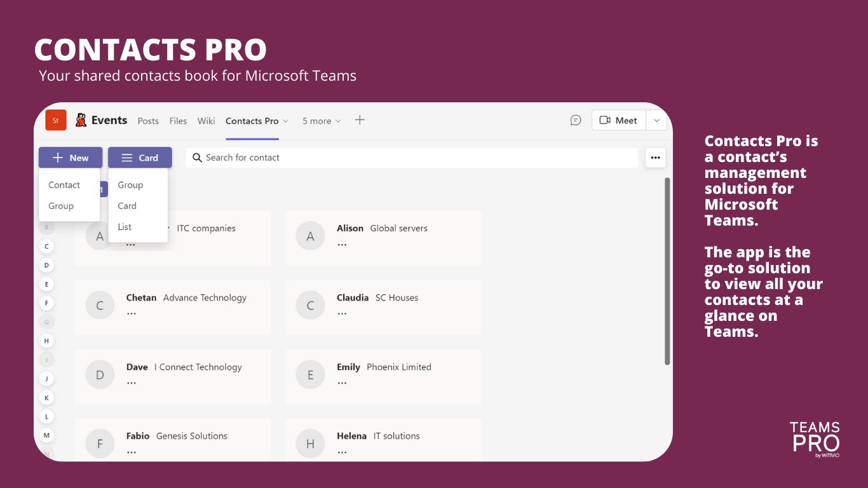The width and height of the screenshot is (868, 488).
Task: Open the Chetan contact name
Action: pos(141,297)
